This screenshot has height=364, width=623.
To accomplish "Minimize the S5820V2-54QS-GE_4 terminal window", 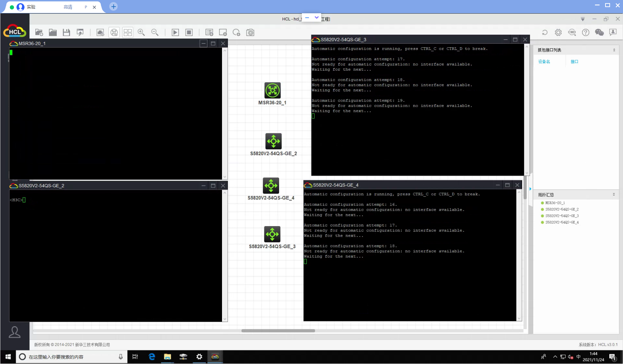I will click(x=498, y=185).
